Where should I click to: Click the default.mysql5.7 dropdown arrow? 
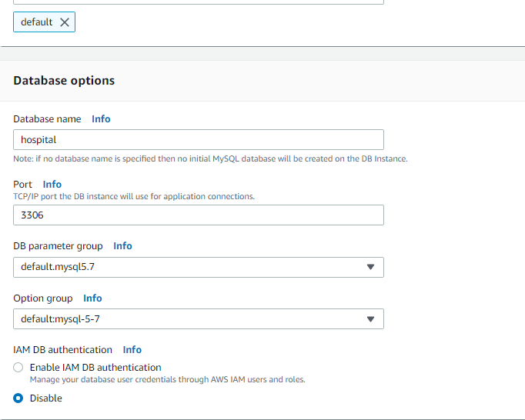pos(370,267)
